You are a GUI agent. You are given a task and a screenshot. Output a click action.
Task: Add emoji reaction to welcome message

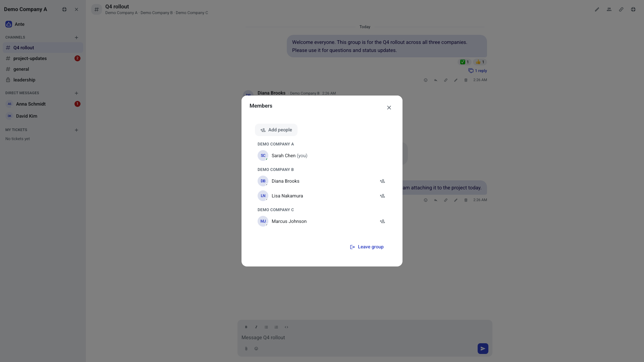(426, 80)
